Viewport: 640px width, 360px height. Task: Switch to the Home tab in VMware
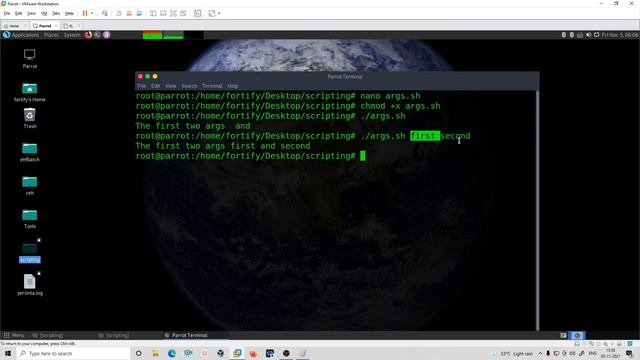click(14, 26)
